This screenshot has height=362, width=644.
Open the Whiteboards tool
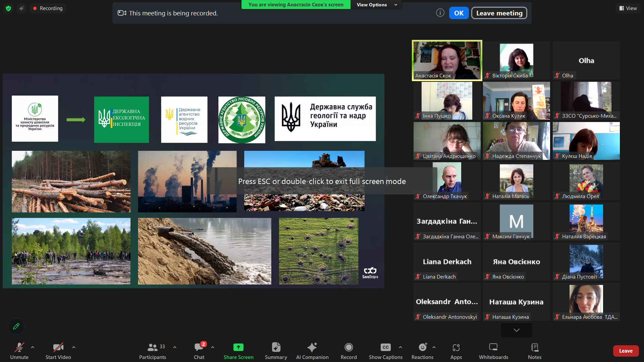[x=493, y=348]
